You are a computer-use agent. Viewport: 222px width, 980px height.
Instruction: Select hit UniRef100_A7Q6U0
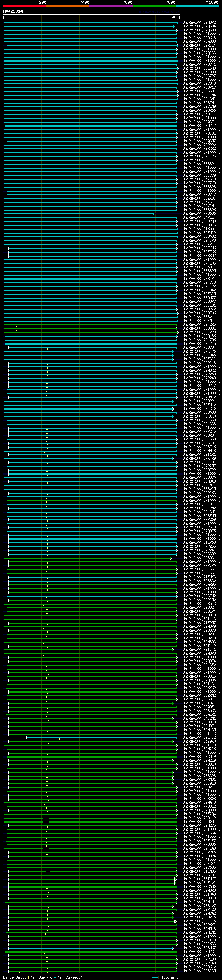click(x=199, y=30)
